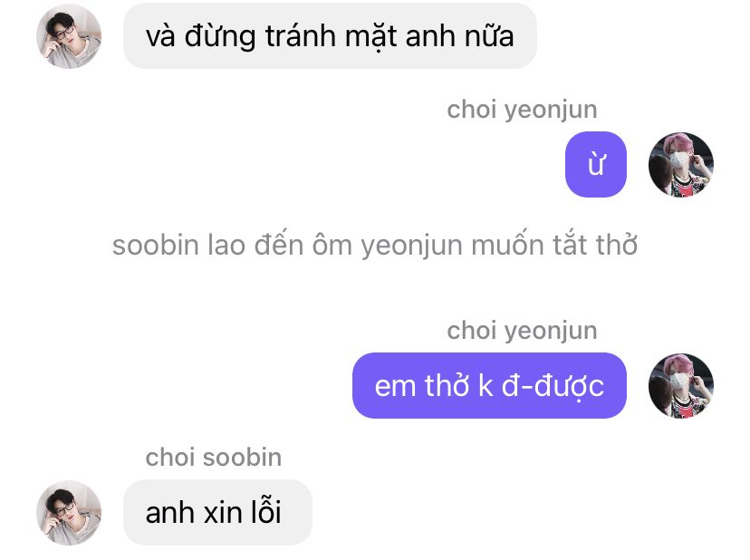The image size is (750, 560).
Task: Open yeonjun's avatar beside "em thở k đ-được"
Action: click(681, 386)
